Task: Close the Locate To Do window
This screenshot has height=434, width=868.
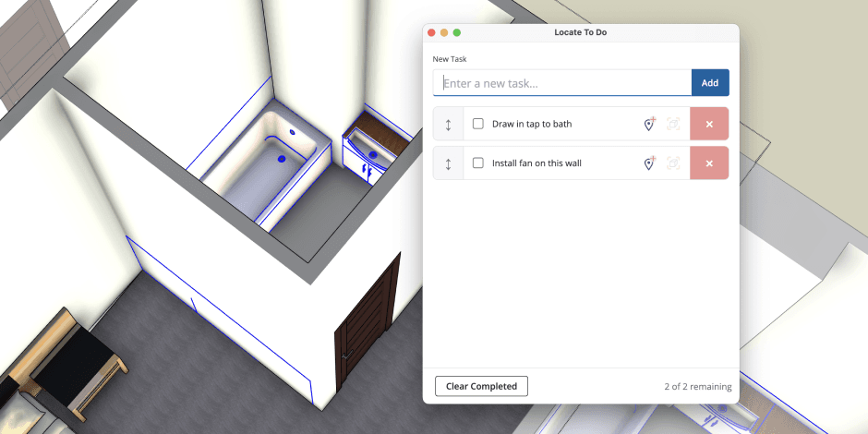Action: [431, 32]
